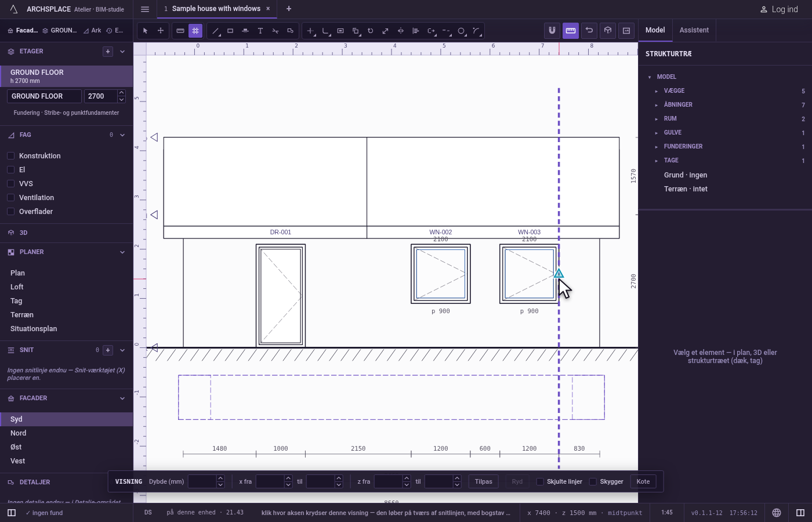Collapse the FACADER section chevron
Viewport: 812px width, 522px height.
(x=122, y=398)
